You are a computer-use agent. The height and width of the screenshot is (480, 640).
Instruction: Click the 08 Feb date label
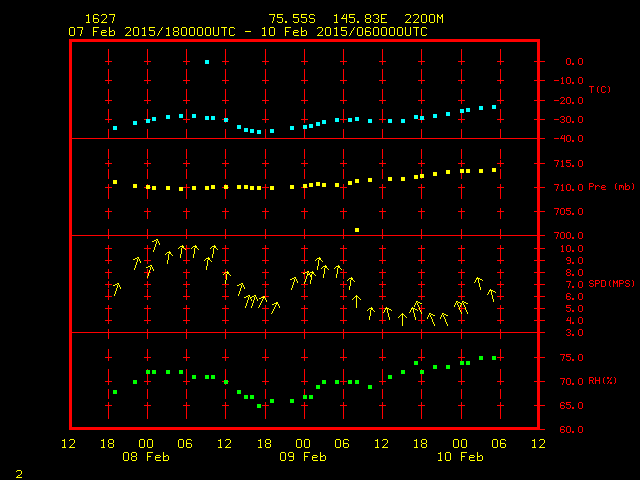point(146,456)
